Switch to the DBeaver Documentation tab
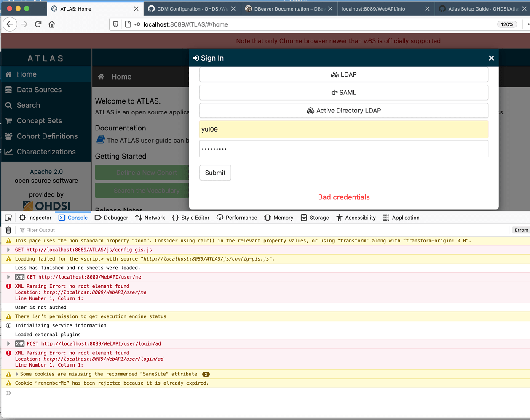This screenshot has height=420, width=530. point(289,8)
